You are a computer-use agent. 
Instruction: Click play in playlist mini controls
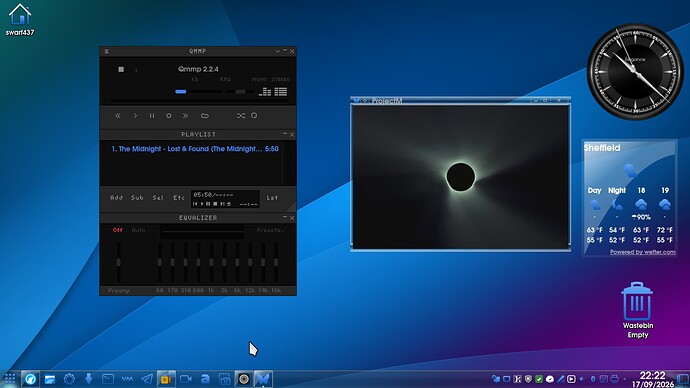click(202, 204)
